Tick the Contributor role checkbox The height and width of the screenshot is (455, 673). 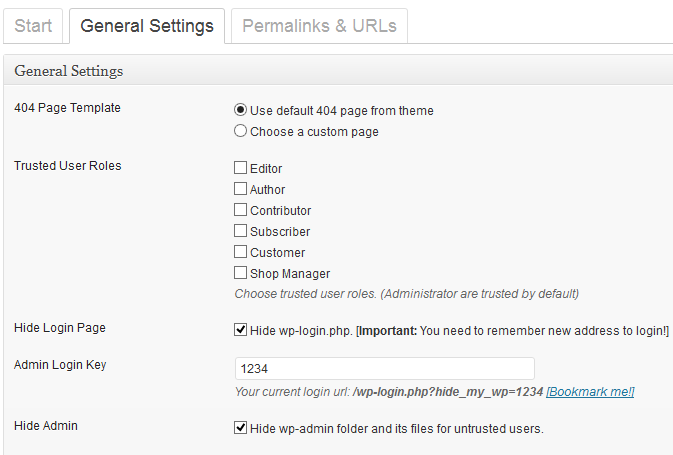[241, 210]
